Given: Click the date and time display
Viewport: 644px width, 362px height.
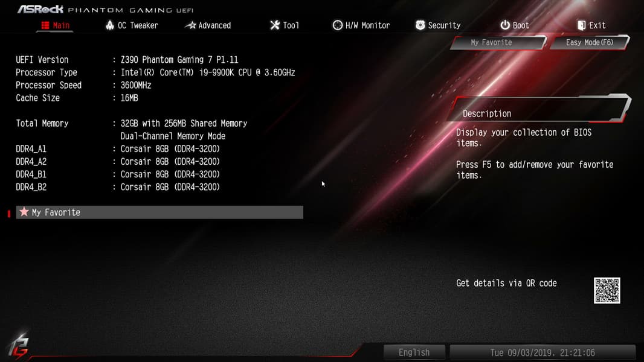Looking at the screenshot, I should pyautogui.click(x=542, y=352).
